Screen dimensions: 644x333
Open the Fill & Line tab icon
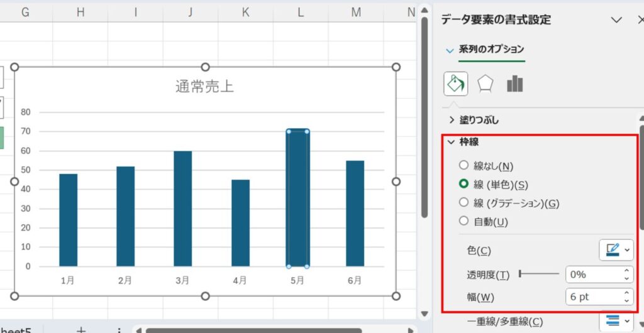point(456,84)
